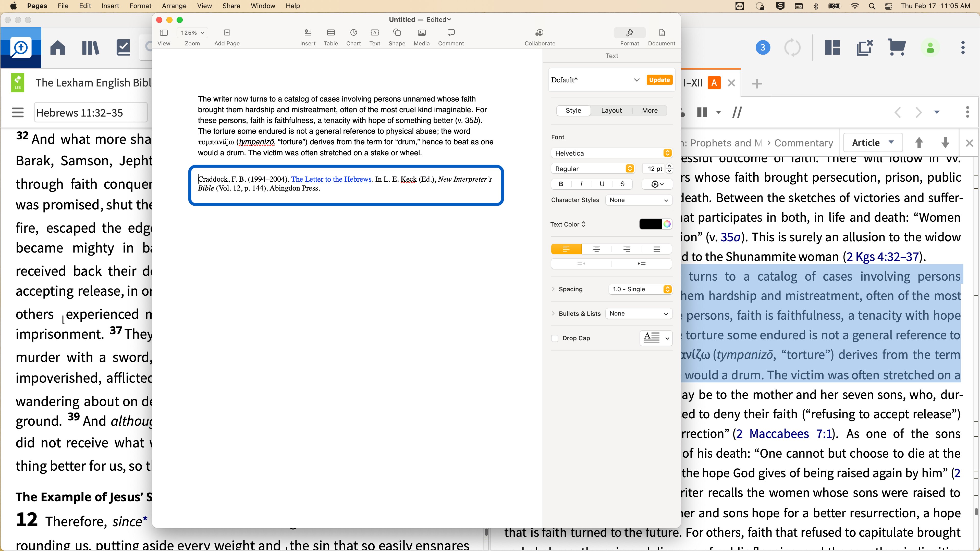Open The Letter to the Hebrews link
The width and height of the screenshot is (980, 551).
tap(331, 179)
